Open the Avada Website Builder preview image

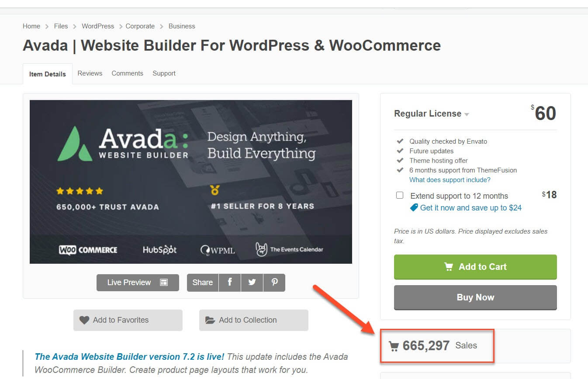click(191, 182)
